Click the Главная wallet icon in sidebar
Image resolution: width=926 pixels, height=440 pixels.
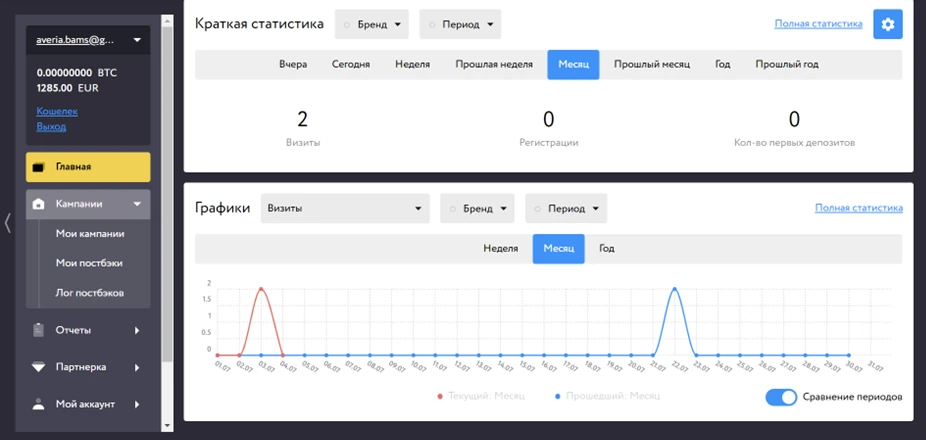[39, 167]
